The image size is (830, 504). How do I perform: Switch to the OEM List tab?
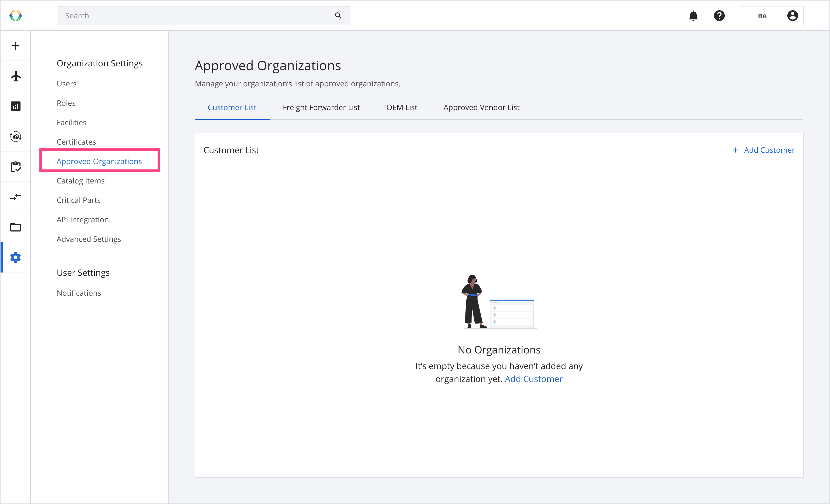click(402, 107)
